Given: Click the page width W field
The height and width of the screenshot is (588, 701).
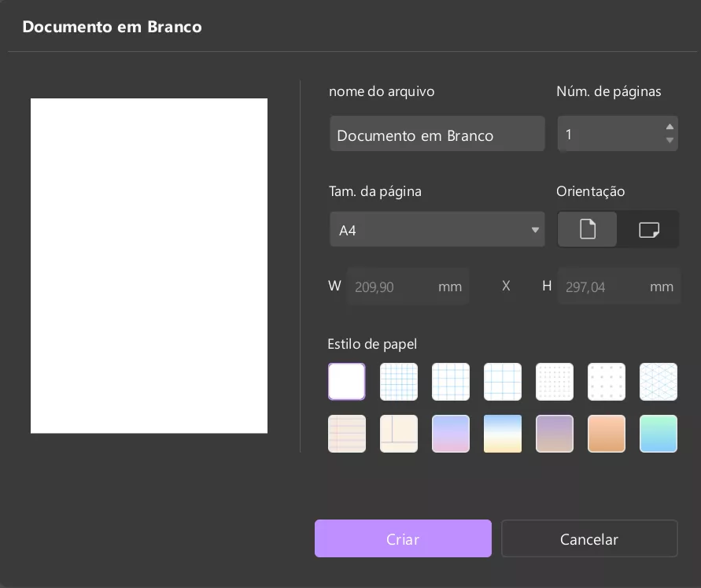Looking at the screenshot, I should (408, 287).
